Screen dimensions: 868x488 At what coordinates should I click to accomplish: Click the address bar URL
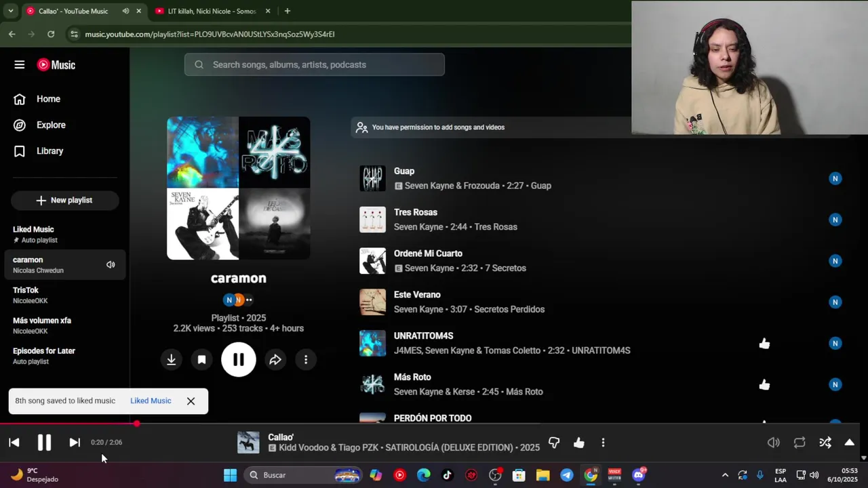point(210,34)
